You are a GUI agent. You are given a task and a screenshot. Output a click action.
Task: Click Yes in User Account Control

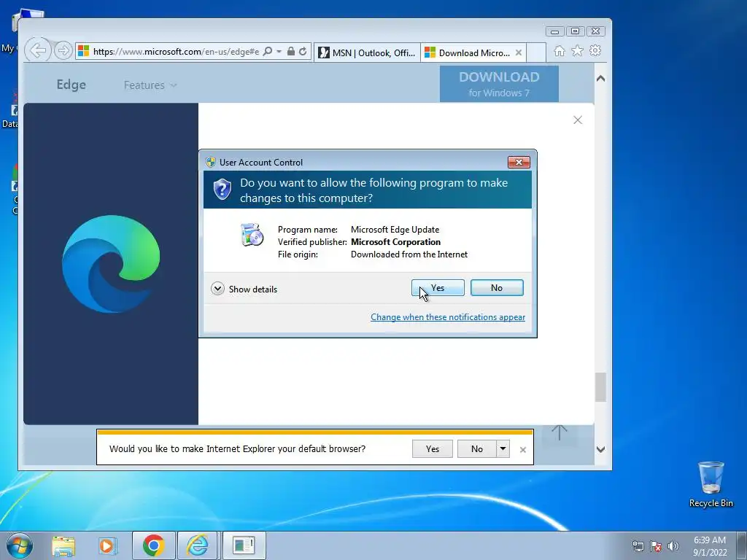[x=438, y=287]
